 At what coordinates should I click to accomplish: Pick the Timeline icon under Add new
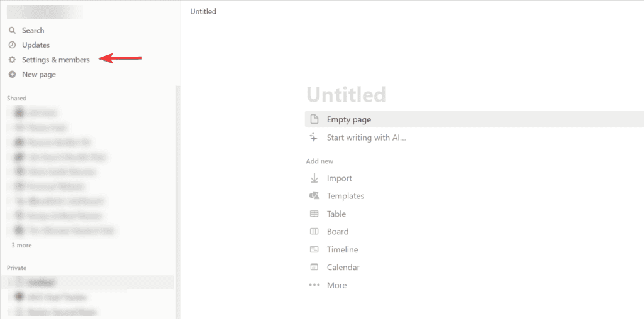(314, 249)
